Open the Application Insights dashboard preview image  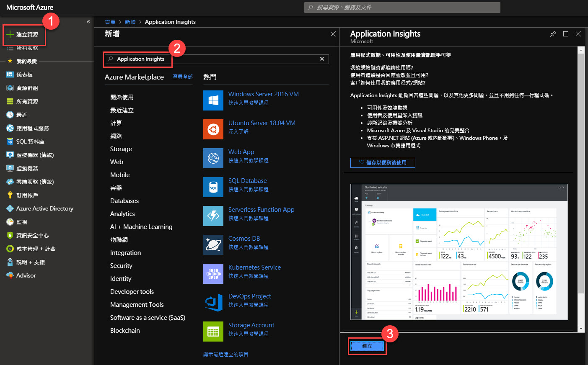pos(459,252)
